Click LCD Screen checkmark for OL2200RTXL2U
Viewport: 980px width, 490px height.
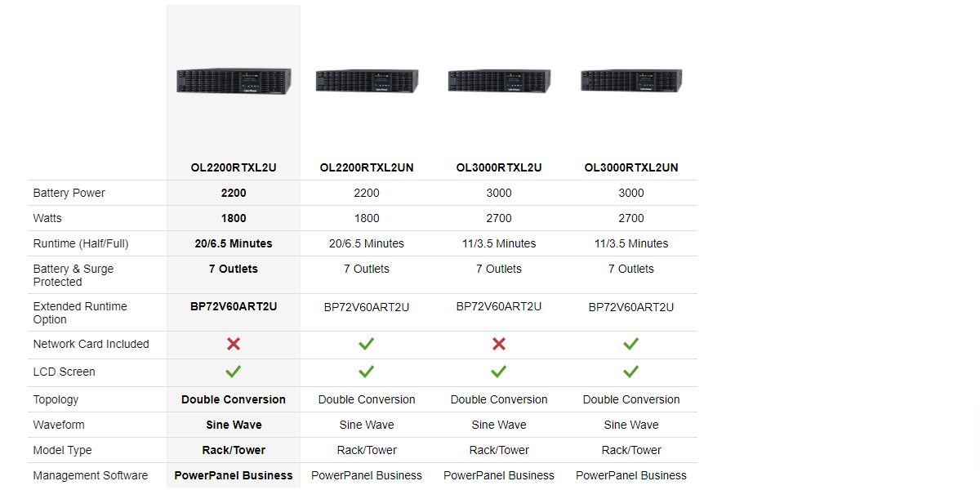tap(234, 372)
